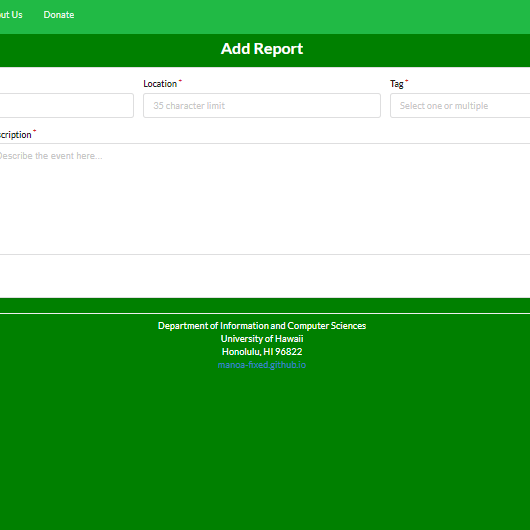This screenshot has width=530, height=530.
Task: Focus the Location input field
Action: [262, 105]
